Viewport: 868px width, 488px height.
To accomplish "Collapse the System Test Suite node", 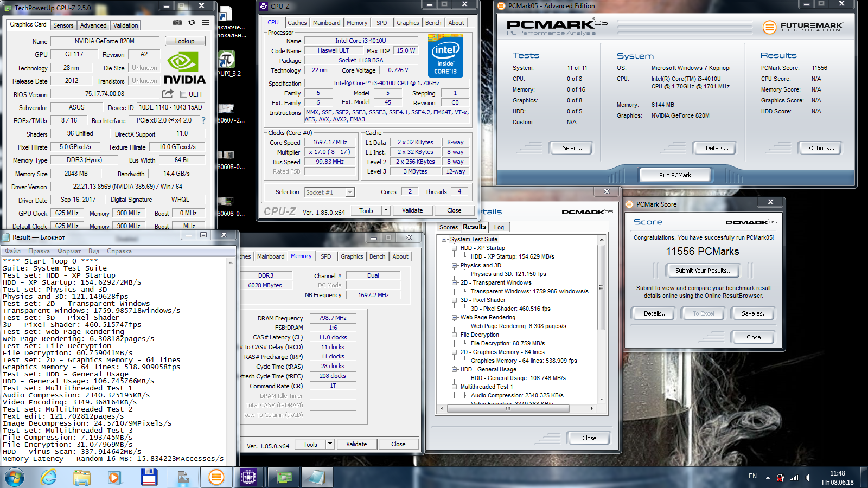I will (444, 239).
